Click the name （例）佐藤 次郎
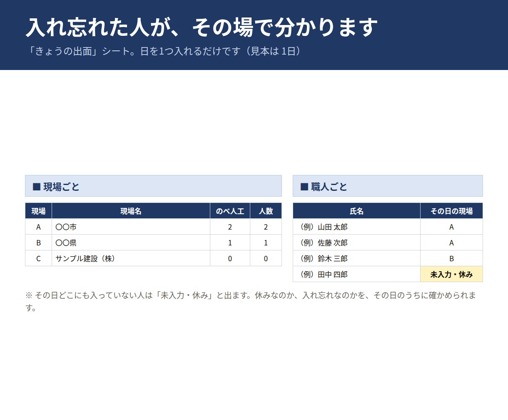The height and width of the screenshot is (420, 508). point(356,242)
